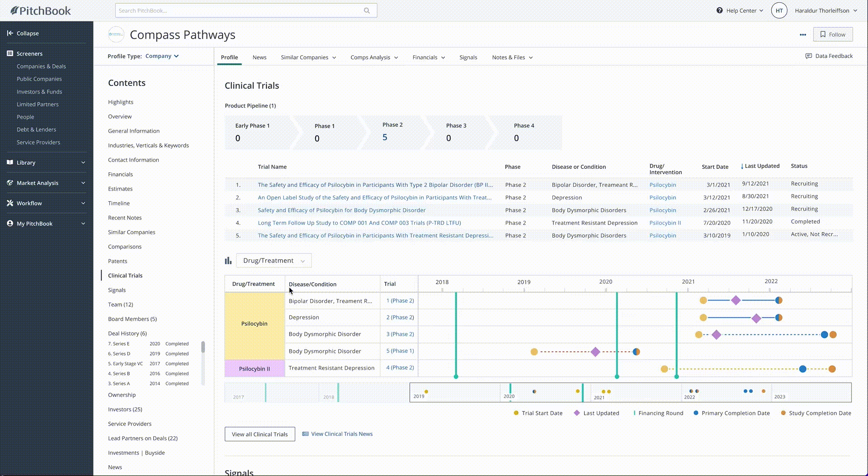Click the bar chart icon beside Drug/Treatment
The width and height of the screenshot is (868, 476).
pyautogui.click(x=228, y=261)
